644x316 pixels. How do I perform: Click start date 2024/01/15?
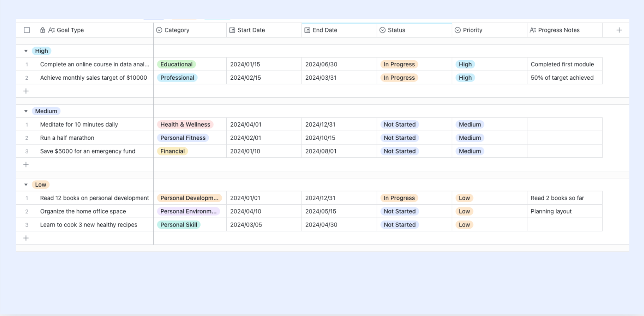pos(245,64)
